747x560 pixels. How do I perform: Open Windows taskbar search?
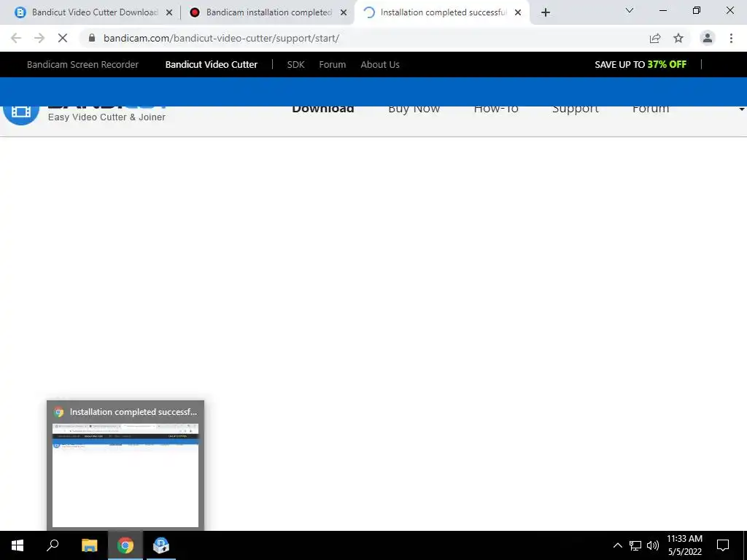click(53, 545)
